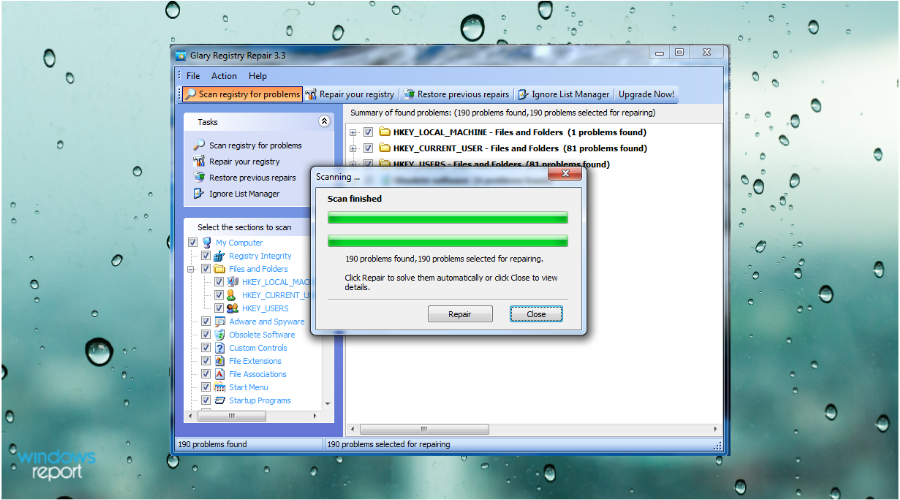
Task: Click the magnifier icon beside Scan registry in Tasks
Action: [x=199, y=145]
